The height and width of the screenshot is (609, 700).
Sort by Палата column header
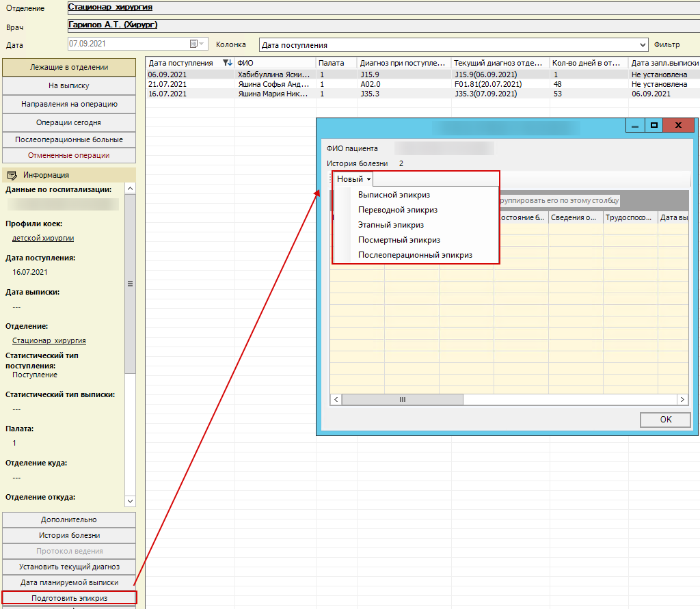336,63
